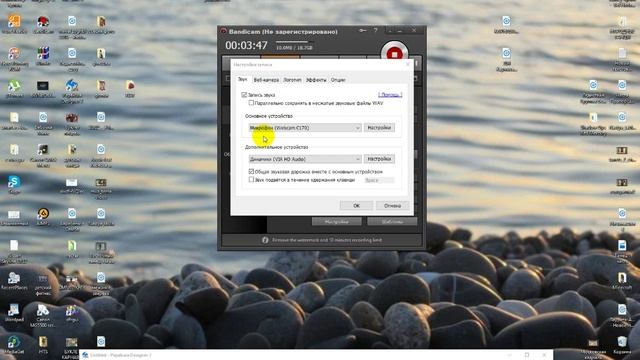This screenshot has width=640, height=360.
Task: Click the Untitled window title bar at bottom
Action: click(316, 355)
